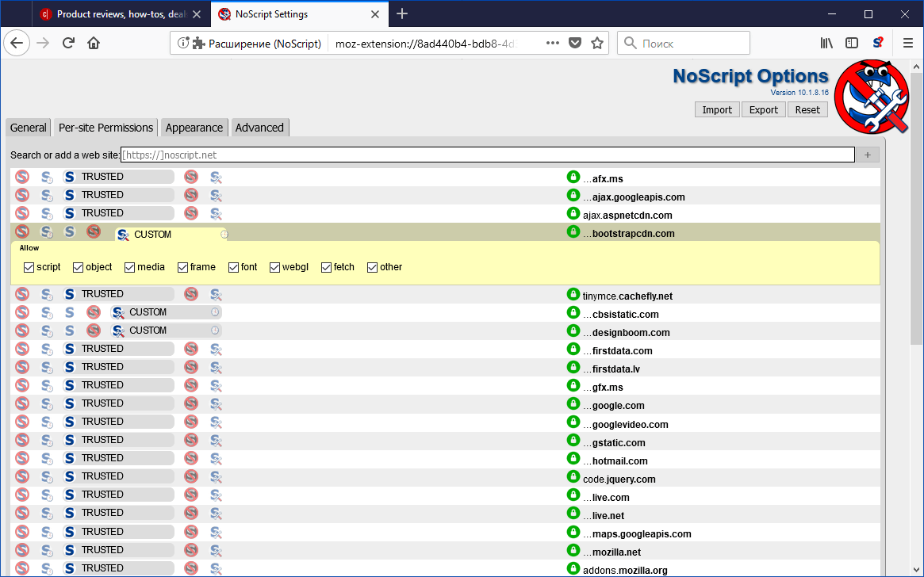Screen dimensions: 924x577
Task: Click the plus button to add a site
Action: tap(868, 155)
